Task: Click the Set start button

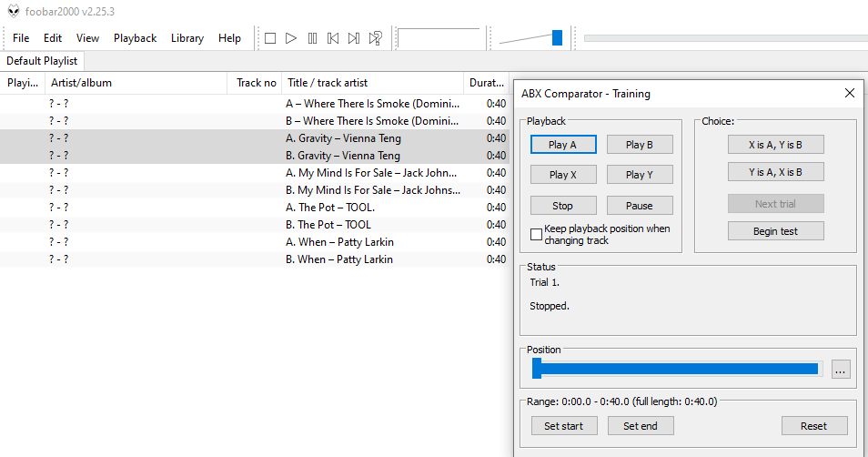Action: click(x=563, y=426)
